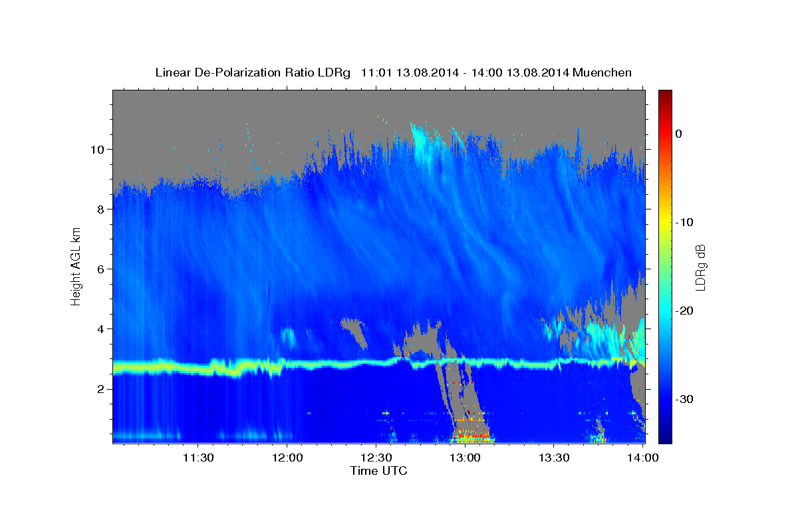
Task: Click the 12:30 time axis label
Action: point(376,458)
